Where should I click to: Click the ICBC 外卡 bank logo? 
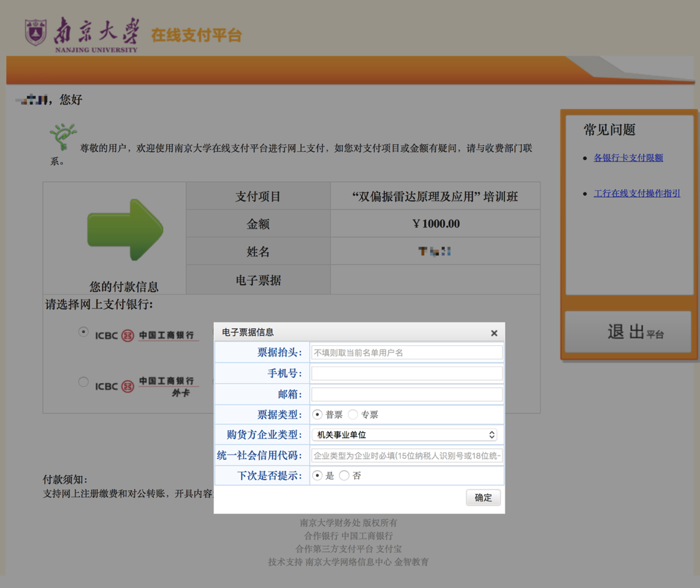[x=146, y=386]
